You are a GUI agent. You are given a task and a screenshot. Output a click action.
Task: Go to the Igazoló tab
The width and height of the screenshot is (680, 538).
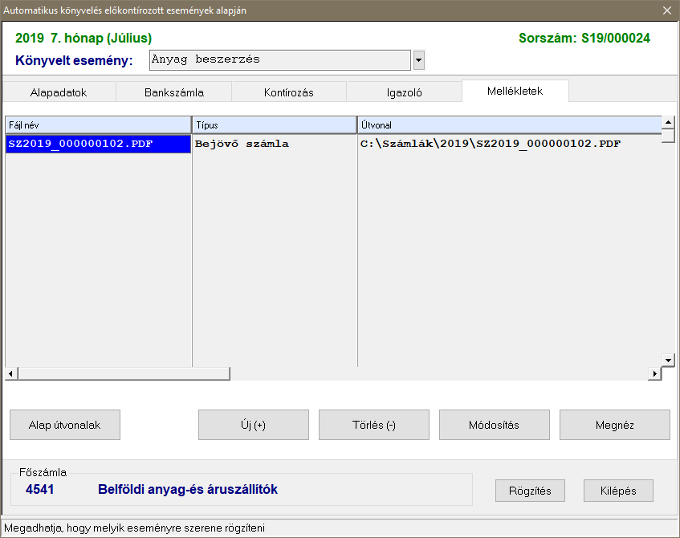(403, 92)
